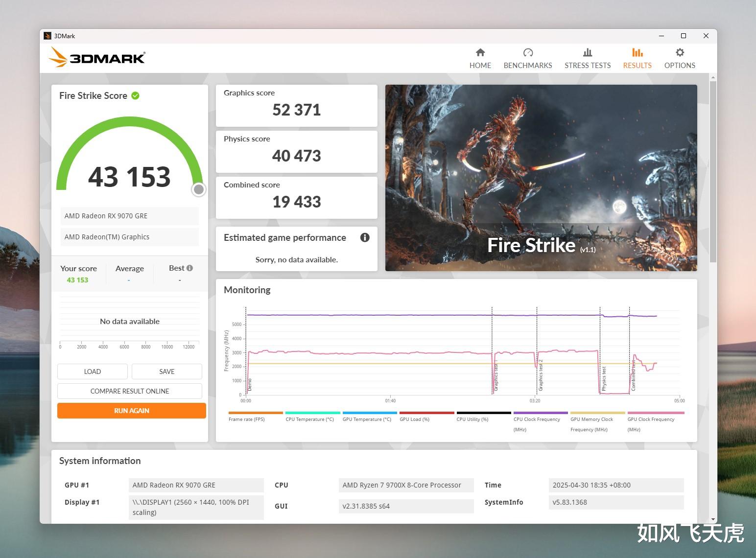
Task: Click the score gauge end knob
Action: pos(198,189)
